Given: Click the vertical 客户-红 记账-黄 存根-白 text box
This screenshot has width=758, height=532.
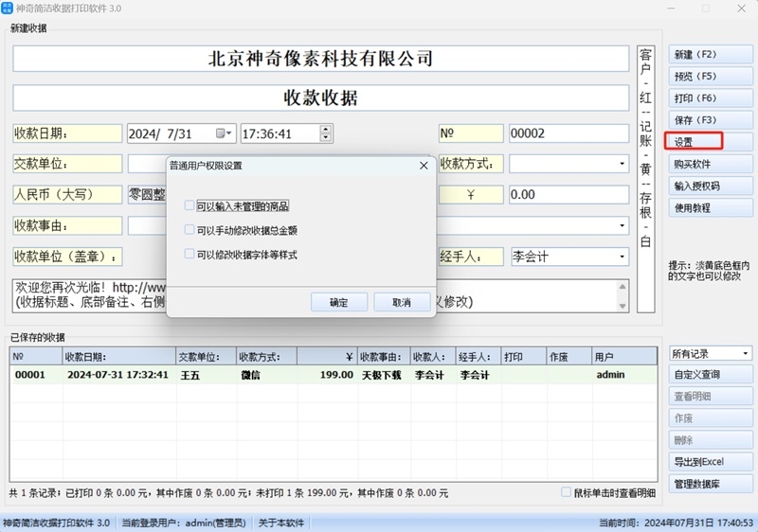Looking at the screenshot, I should [645, 180].
